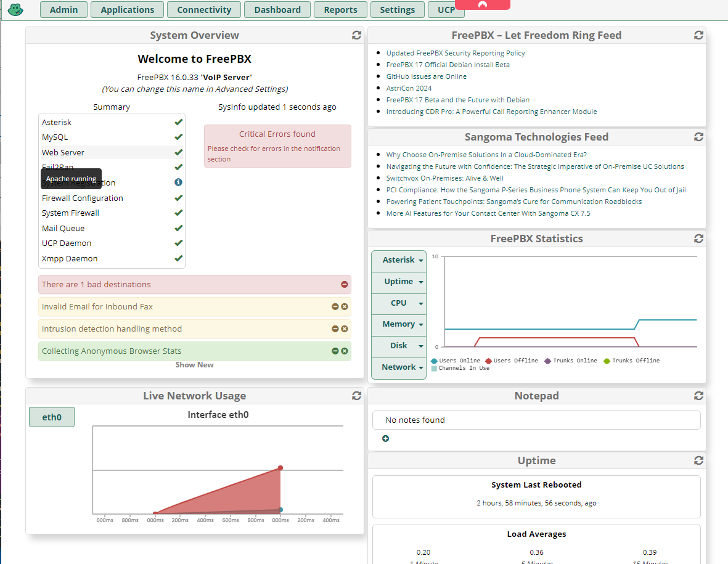Collapse the Intrusion detection handling method notice

tap(335, 329)
